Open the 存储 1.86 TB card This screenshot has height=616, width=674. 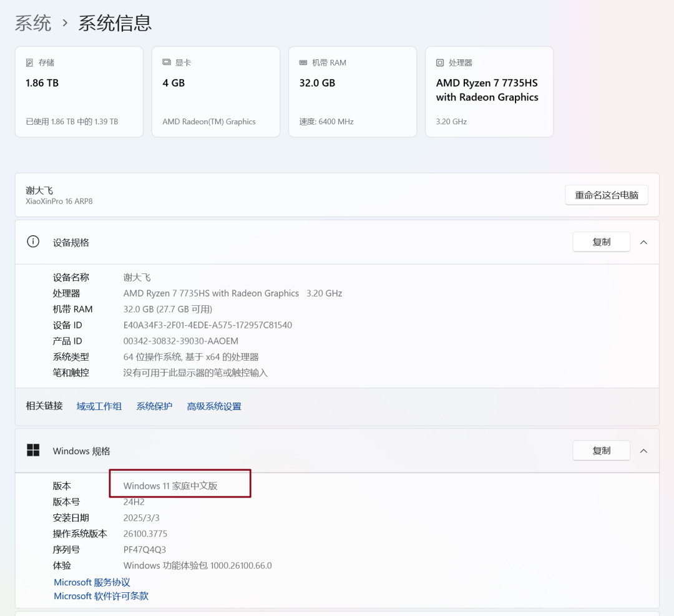pos(79,92)
